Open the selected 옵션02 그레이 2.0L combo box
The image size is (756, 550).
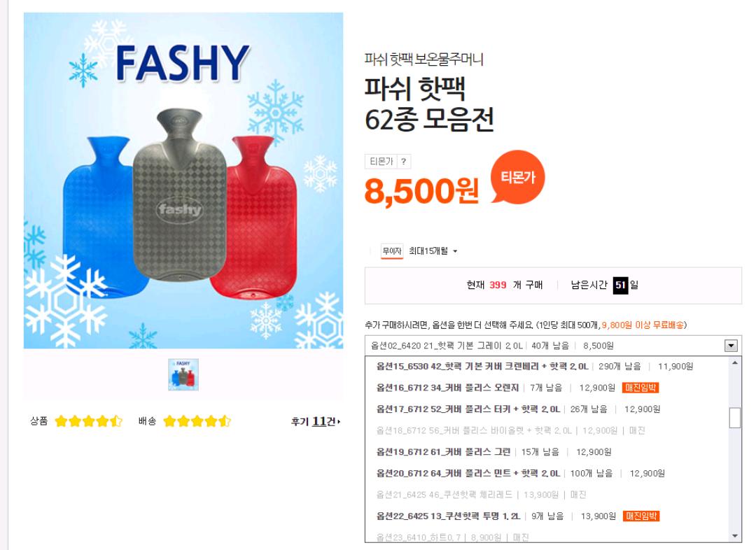click(546, 346)
